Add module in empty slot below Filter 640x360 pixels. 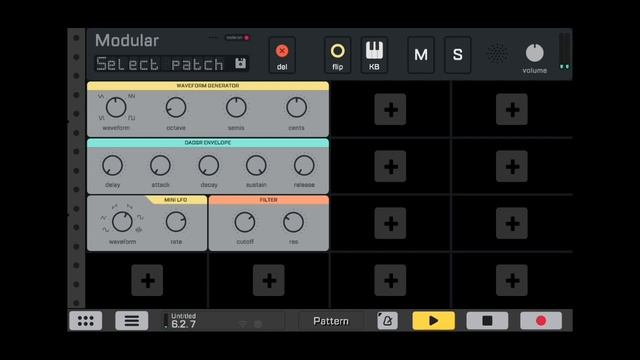tap(269, 280)
